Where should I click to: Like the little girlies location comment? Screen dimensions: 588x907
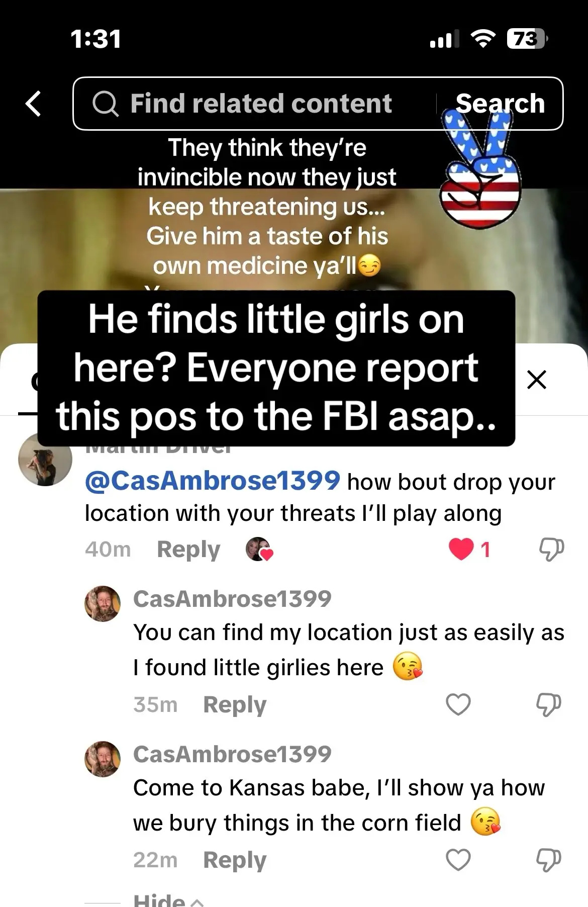[x=458, y=704]
